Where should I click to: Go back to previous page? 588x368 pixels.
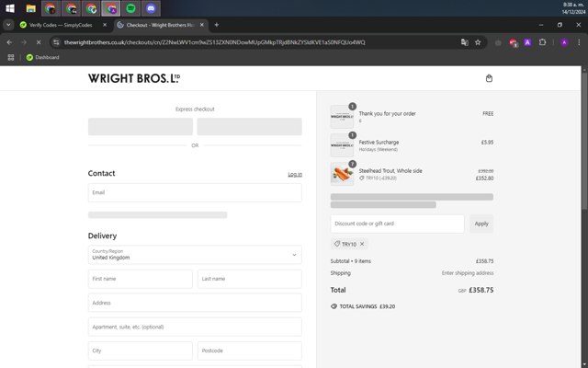pyautogui.click(x=9, y=42)
